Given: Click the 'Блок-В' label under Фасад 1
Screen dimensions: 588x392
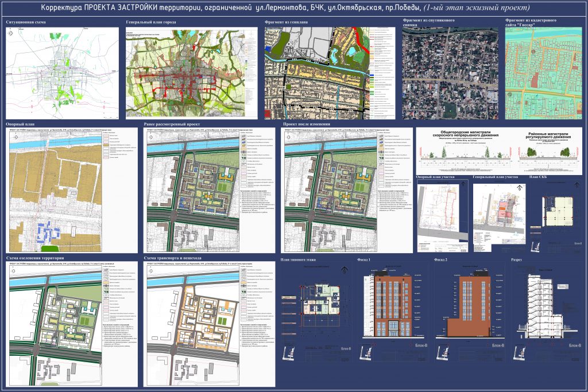Looking at the screenshot, I should click(x=421, y=345).
